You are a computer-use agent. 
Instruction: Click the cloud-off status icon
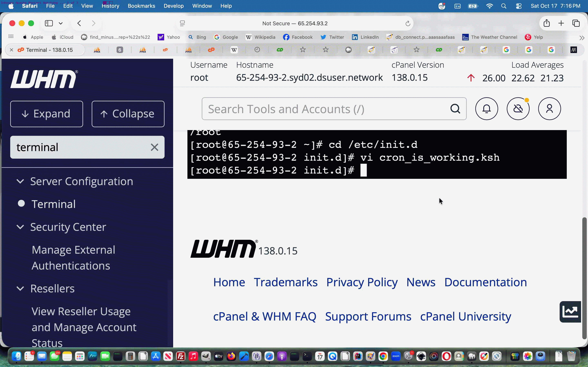[518, 109]
